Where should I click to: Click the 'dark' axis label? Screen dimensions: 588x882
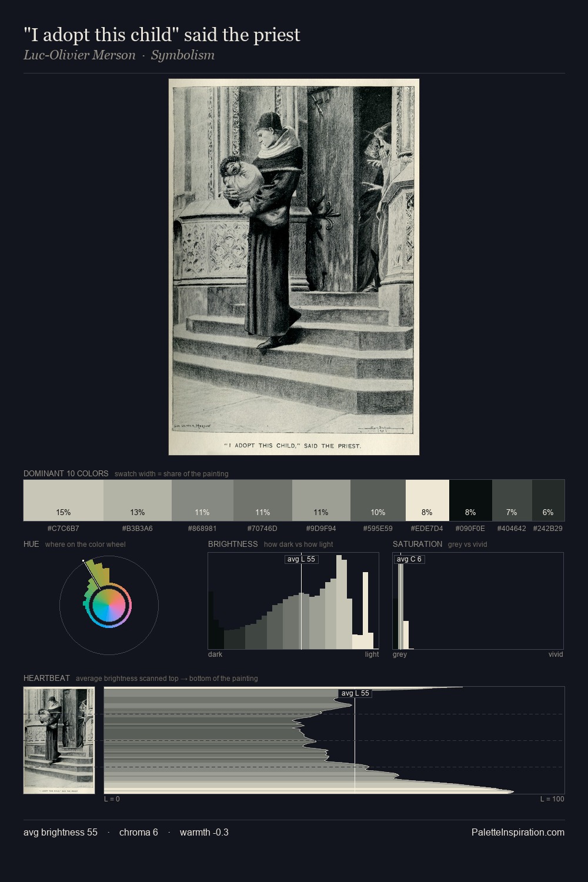215,654
